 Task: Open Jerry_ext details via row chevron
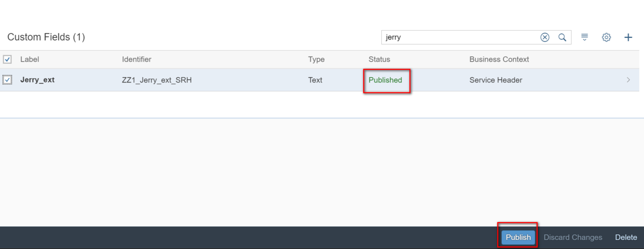pyautogui.click(x=628, y=80)
